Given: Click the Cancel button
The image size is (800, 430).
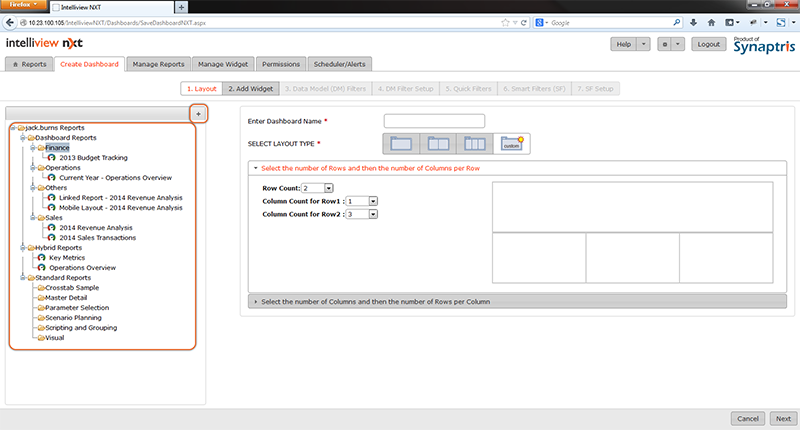Looking at the screenshot, I should (748, 419).
